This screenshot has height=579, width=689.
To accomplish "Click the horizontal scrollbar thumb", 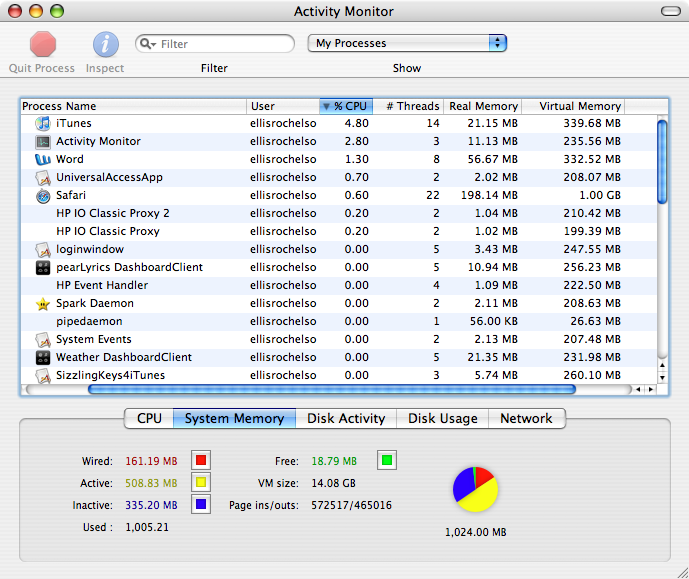I will pyautogui.click(x=332, y=389).
